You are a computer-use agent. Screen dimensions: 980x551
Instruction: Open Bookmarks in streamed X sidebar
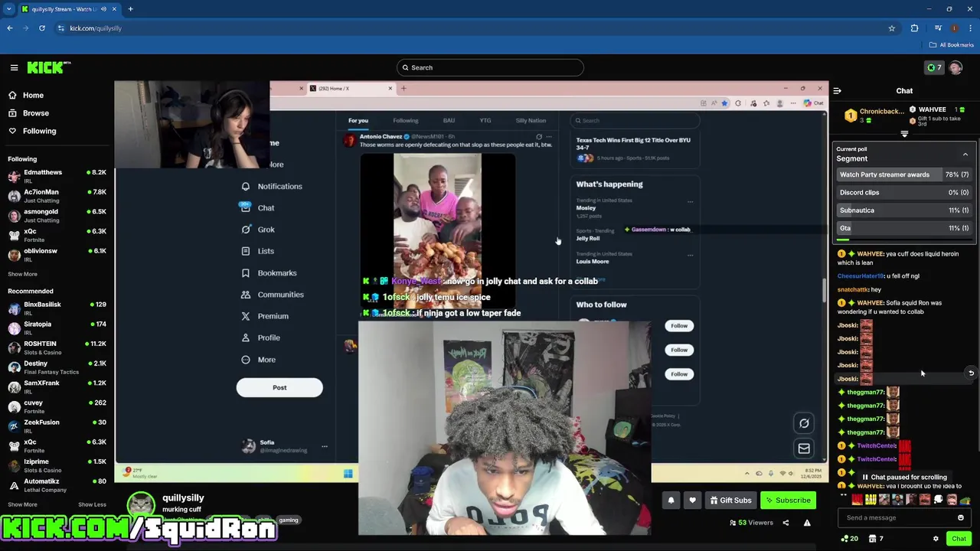click(269, 273)
